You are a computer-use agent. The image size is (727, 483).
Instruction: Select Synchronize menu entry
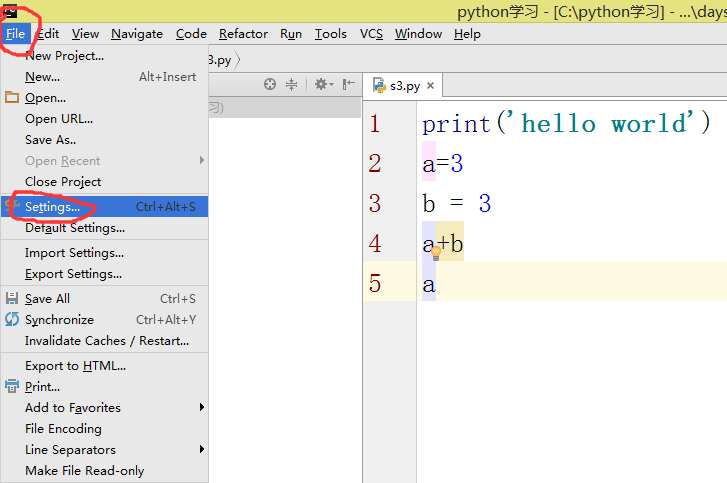104,320
